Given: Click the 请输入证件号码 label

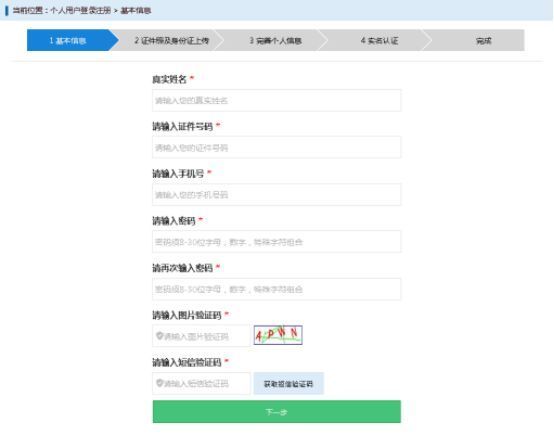Looking at the screenshot, I should (x=182, y=126).
